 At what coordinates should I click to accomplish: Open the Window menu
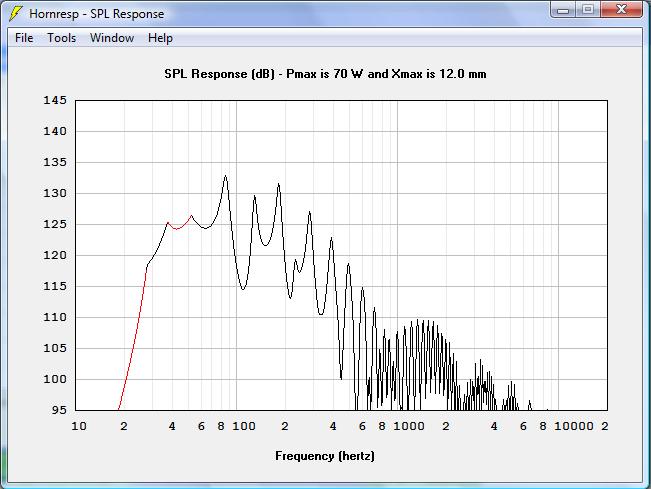point(112,38)
